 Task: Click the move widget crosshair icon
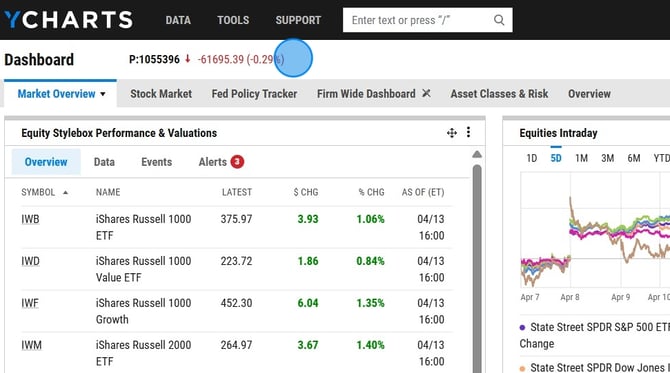[452, 133]
